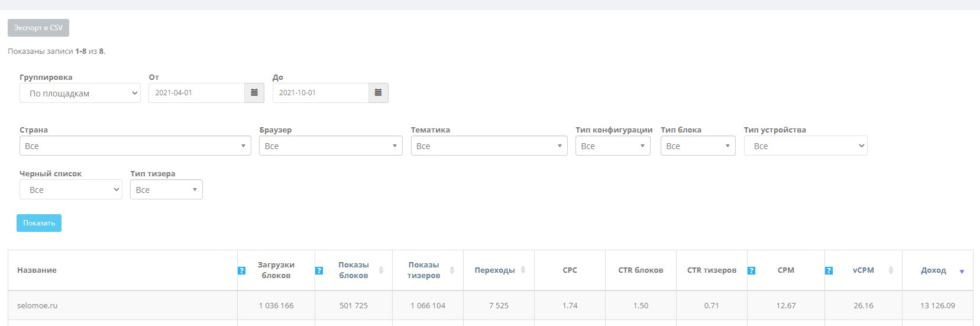This screenshot has height=326, width=980.
Task: Open the calendar for the До date
Action: (x=378, y=93)
